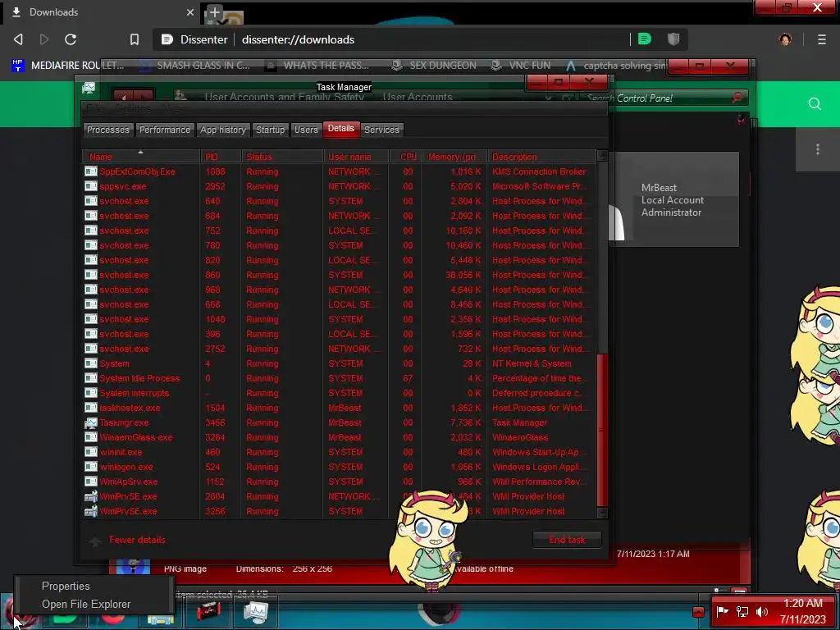Close the Downloads tab
The width and height of the screenshot is (840, 630).
[x=190, y=11]
